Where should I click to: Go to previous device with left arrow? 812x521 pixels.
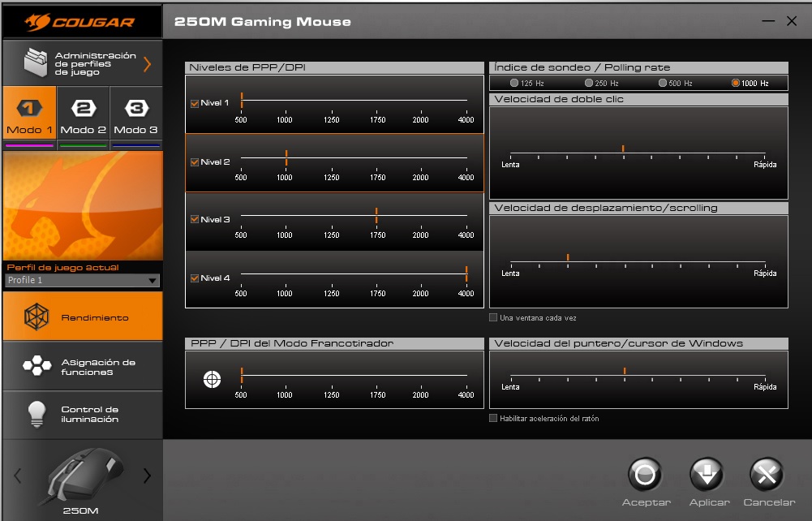[x=18, y=476]
